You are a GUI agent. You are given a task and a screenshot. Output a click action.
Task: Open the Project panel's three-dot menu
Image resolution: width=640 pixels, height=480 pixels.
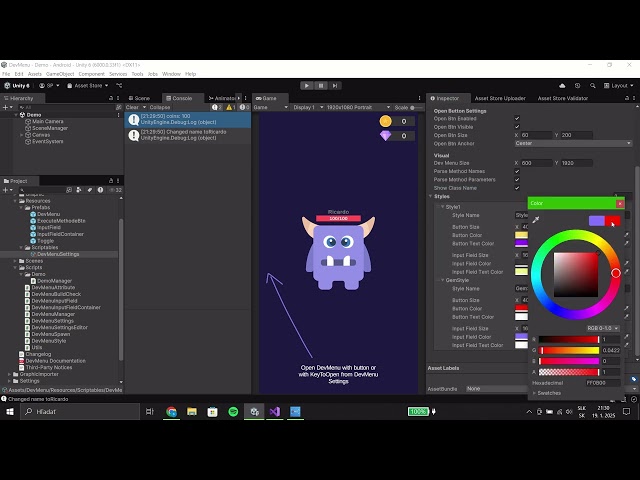pyautogui.click(x=118, y=181)
